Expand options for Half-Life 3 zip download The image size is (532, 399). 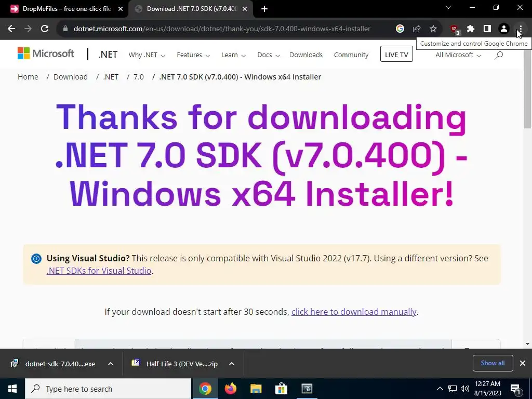232,364
